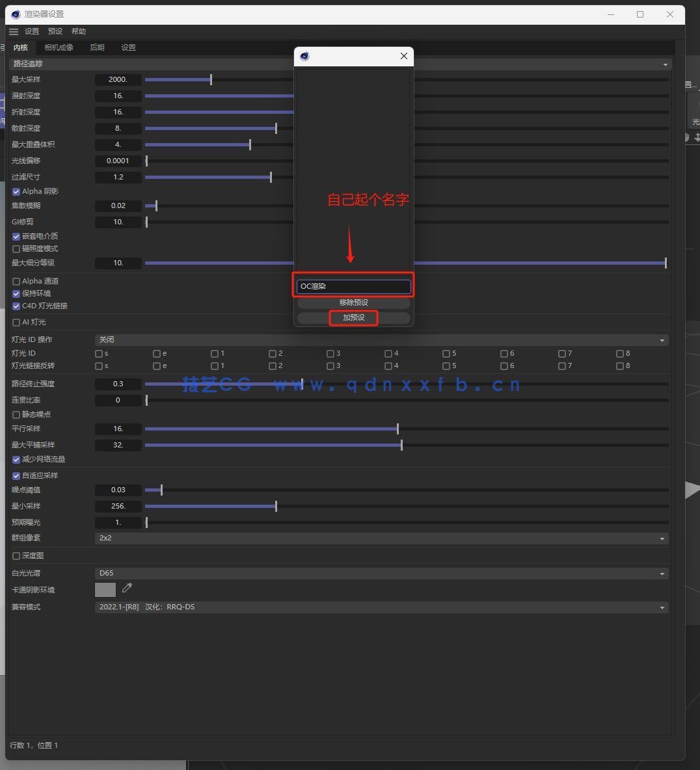This screenshot has width=700, height=770.
Task: Click the 加预设 button
Action: tap(353, 317)
